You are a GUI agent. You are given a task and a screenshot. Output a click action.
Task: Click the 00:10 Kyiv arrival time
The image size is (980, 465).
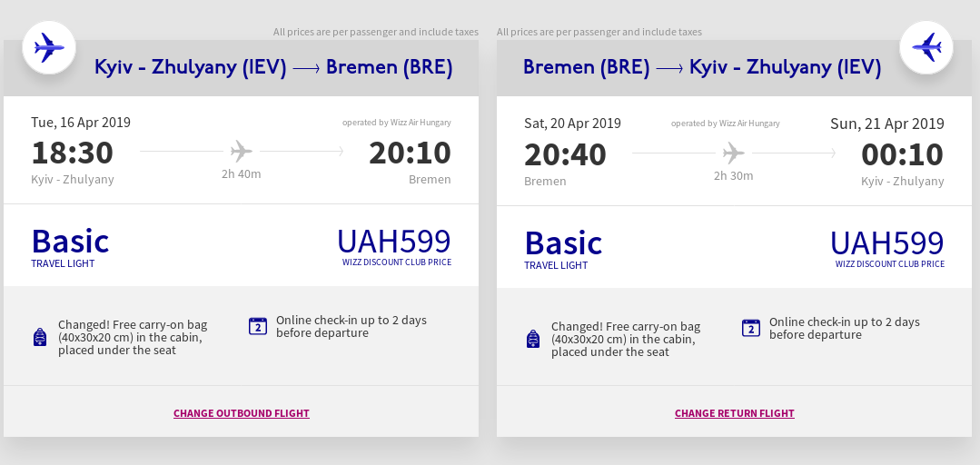903,154
